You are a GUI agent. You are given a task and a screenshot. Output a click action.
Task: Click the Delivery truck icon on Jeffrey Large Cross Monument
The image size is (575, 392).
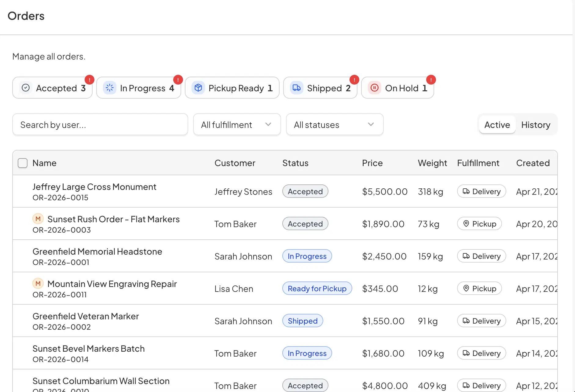(x=466, y=191)
